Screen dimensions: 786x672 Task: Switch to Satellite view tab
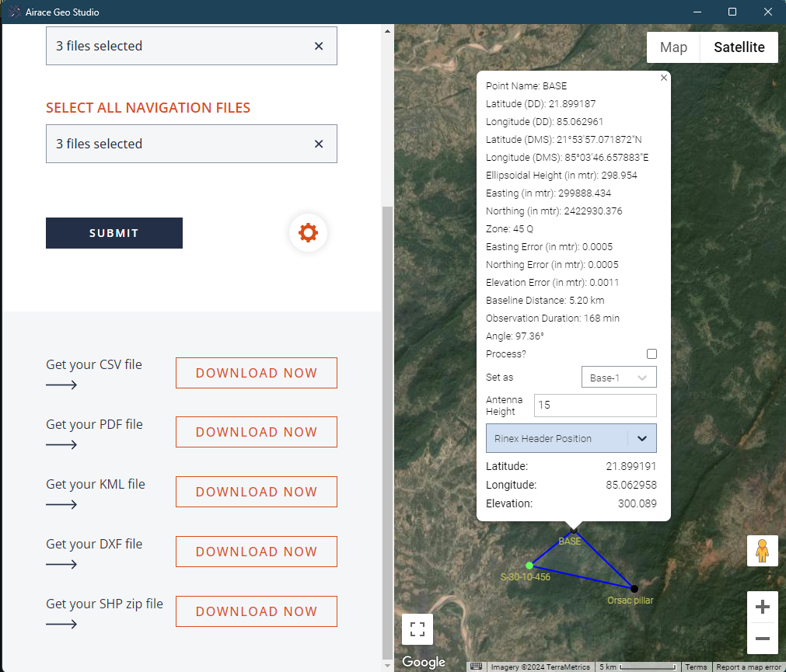(x=739, y=47)
